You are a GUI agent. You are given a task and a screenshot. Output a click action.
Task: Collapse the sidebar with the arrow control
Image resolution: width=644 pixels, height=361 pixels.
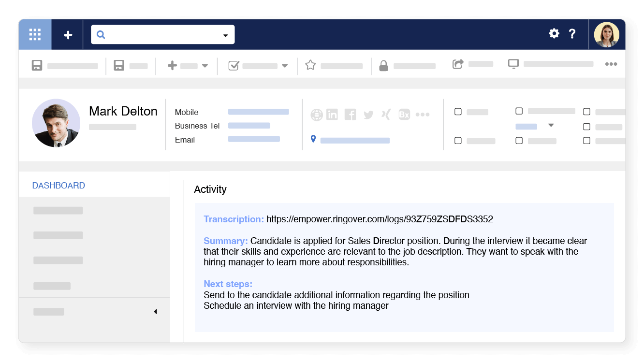coord(155,311)
